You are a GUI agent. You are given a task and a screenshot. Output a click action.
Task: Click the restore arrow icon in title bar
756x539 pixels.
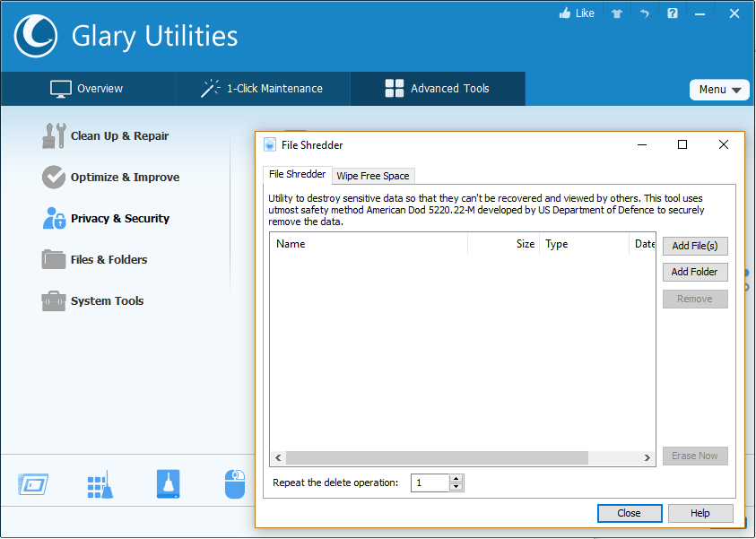click(644, 13)
